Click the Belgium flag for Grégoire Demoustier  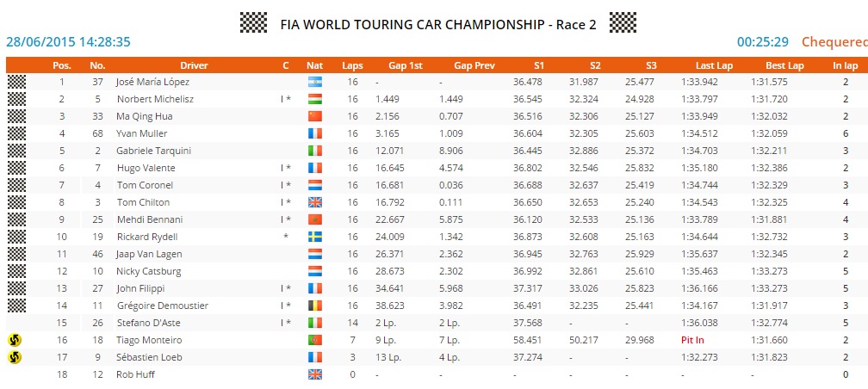pos(314,306)
